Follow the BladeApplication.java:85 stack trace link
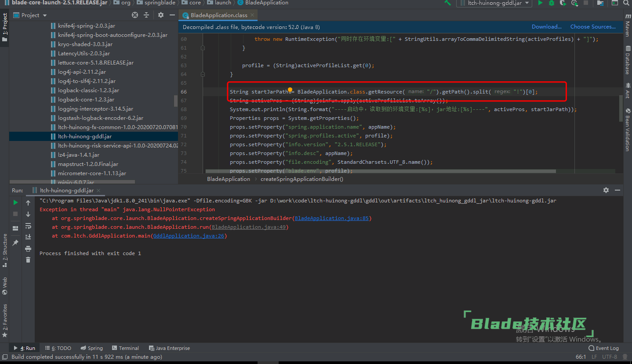This screenshot has height=364, width=632. tap(332, 218)
